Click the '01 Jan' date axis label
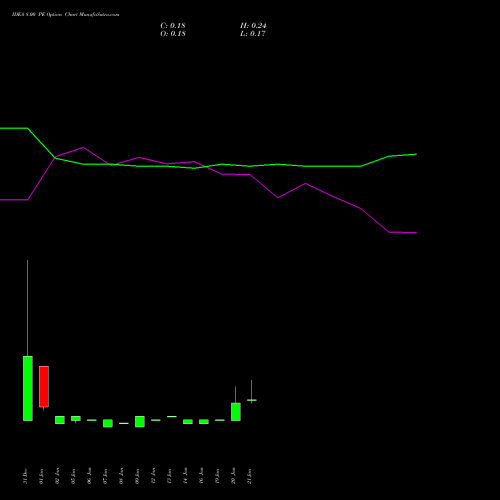This screenshot has height=500, width=500. point(42,476)
